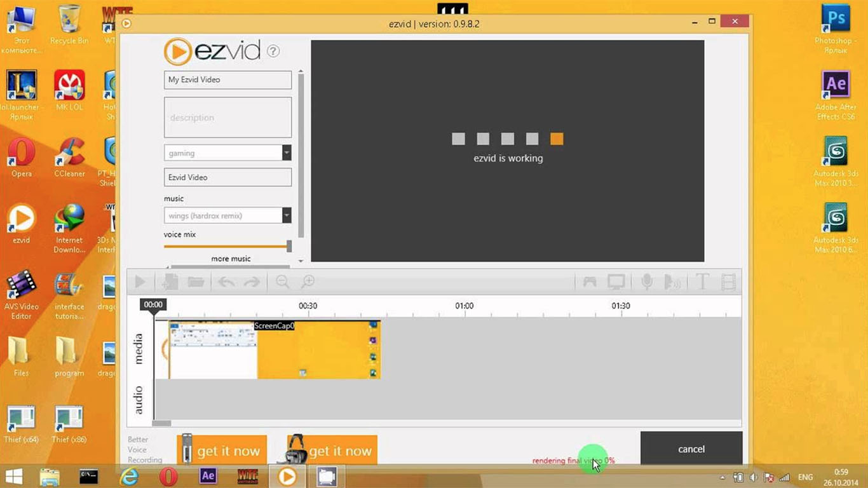This screenshot has width=868, height=488.
Task: Open the folder import icon
Action: tap(196, 281)
